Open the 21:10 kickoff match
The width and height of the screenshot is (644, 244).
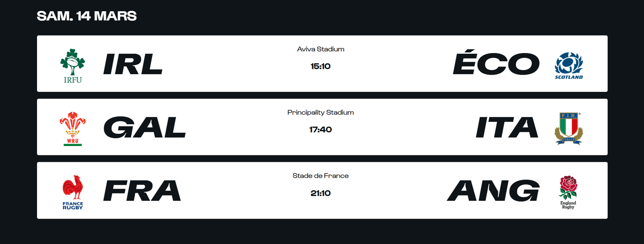(320, 193)
